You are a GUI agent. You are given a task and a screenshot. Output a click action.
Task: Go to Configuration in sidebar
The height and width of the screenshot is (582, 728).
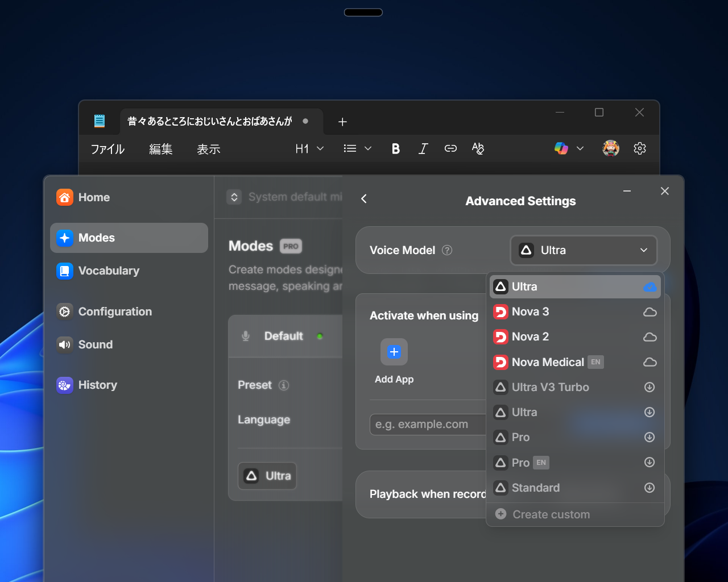pos(129,311)
